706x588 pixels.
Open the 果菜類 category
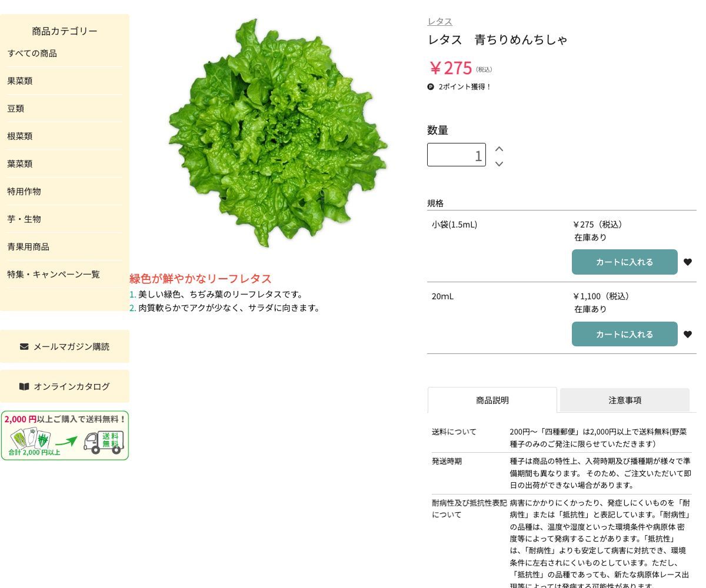pos(19,81)
